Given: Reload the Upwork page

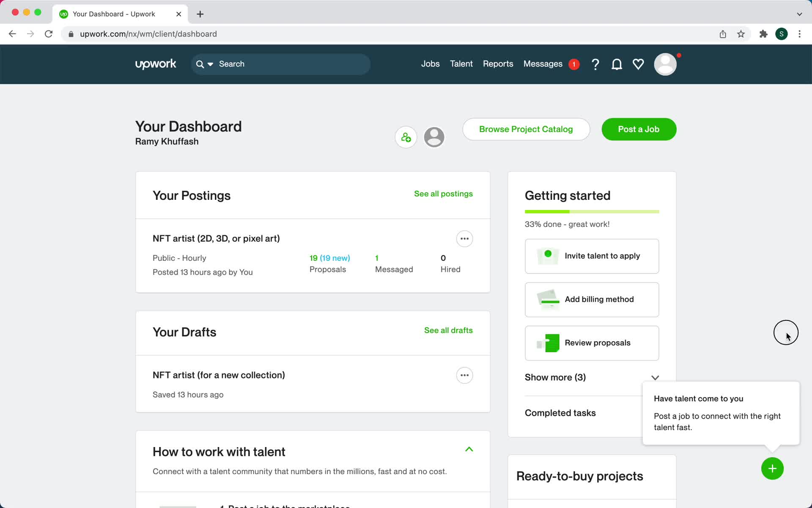Looking at the screenshot, I should click(49, 34).
